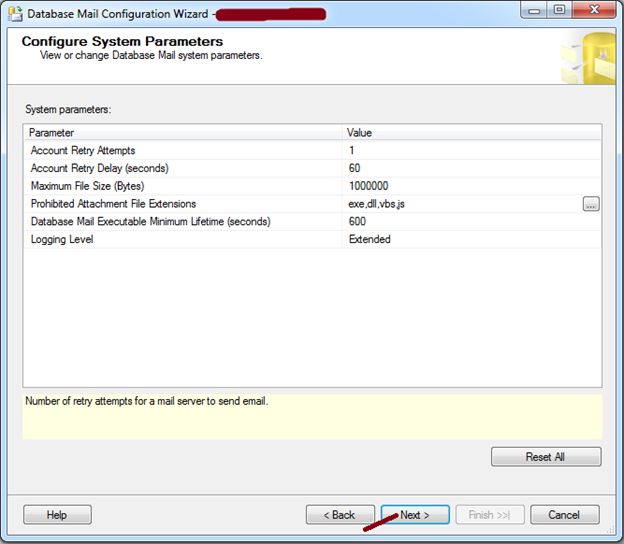Edit the retry delay value 60
Image resolution: width=624 pixels, height=544 pixels.
[x=472, y=168]
